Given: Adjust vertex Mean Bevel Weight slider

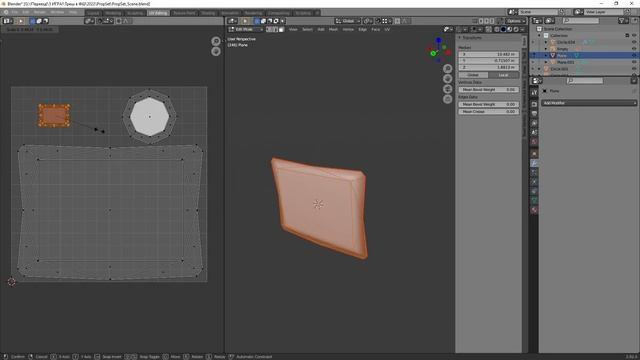Looking at the screenshot, I should tap(489, 89).
